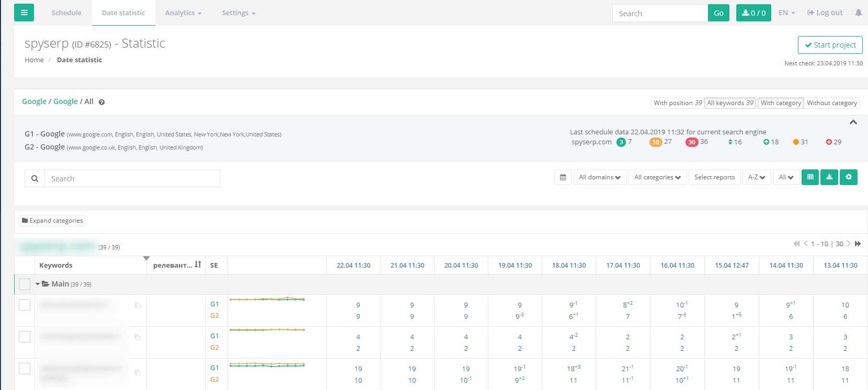Open first Google breadcrumb link
The height and width of the screenshot is (390, 868).
(x=34, y=101)
